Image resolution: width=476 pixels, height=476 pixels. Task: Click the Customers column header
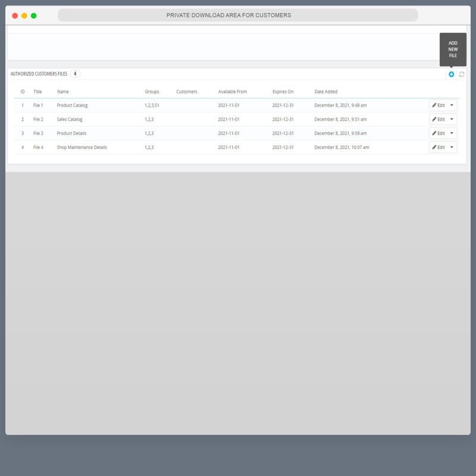pyautogui.click(x=187, y=92)
